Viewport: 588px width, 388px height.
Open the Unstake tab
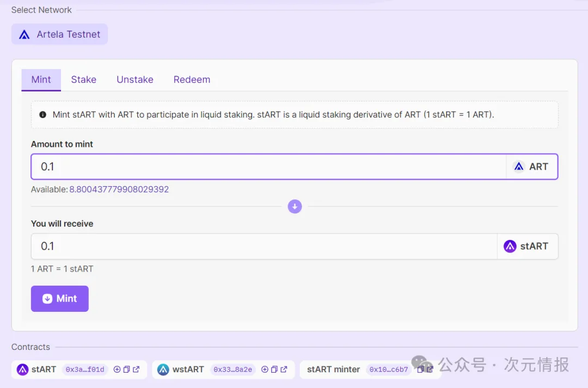click(134, 79)
